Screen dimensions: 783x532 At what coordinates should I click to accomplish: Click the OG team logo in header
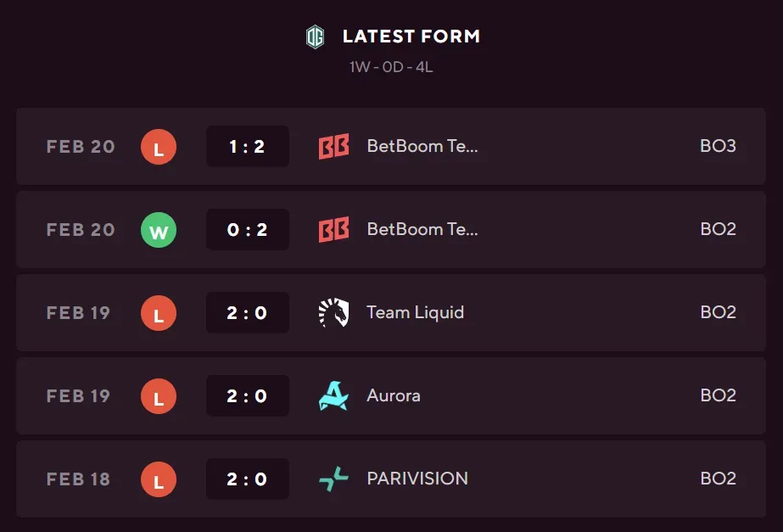pyautogui.click(x=315, y=36)
